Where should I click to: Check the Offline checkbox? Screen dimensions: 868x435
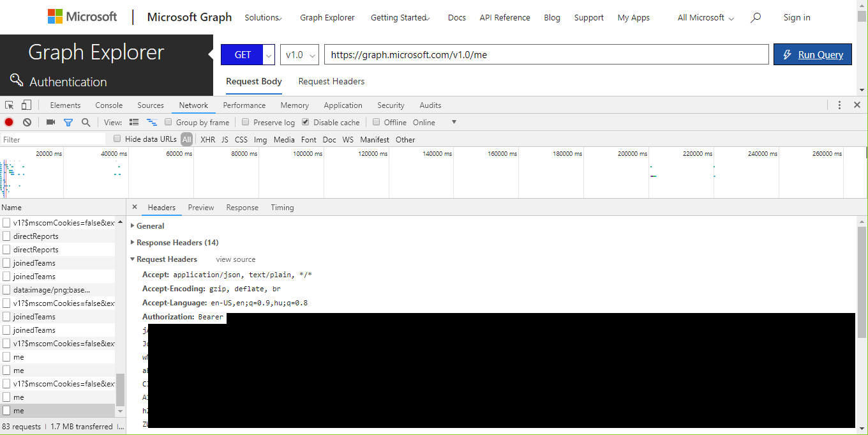377,122
